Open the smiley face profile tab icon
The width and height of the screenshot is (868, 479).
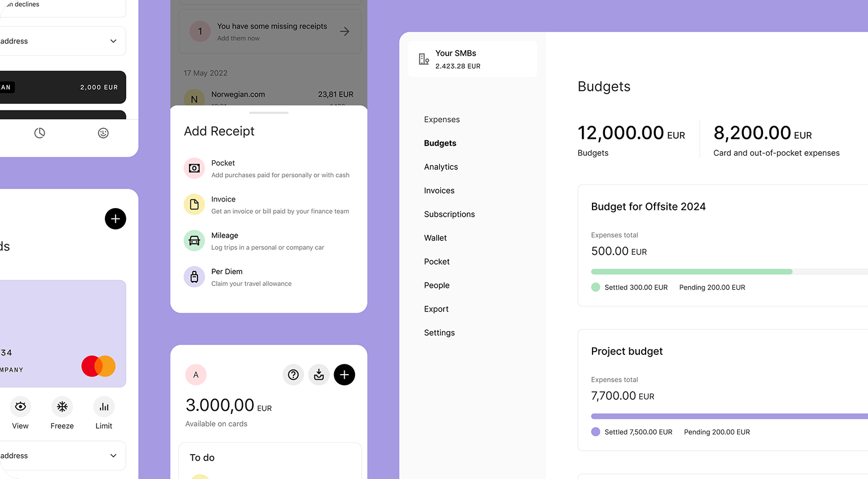click(103, 133)
